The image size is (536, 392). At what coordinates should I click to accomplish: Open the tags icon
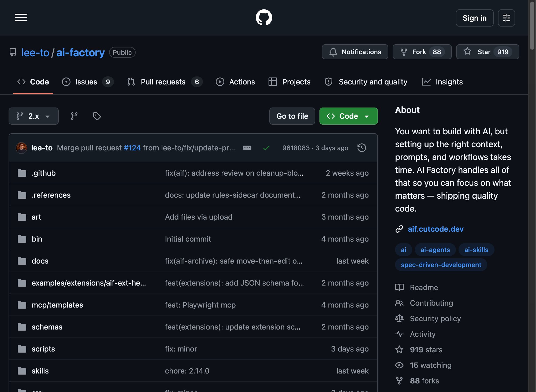tap(97, 116)
